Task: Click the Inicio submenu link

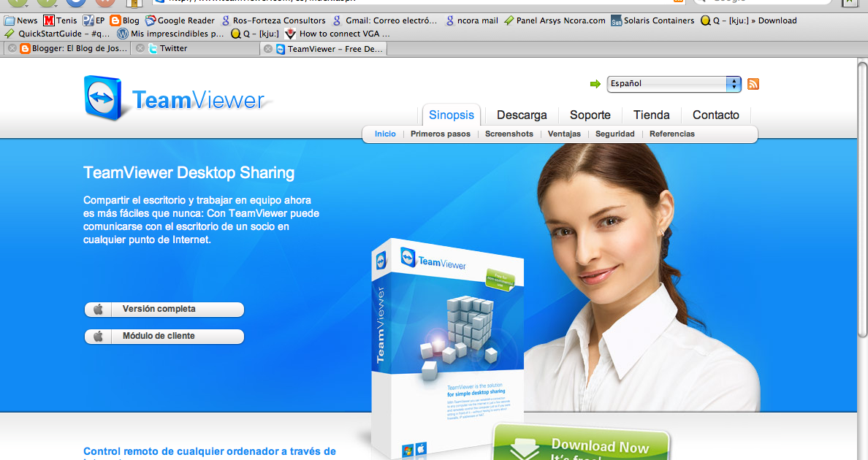Action: point(385,134)
